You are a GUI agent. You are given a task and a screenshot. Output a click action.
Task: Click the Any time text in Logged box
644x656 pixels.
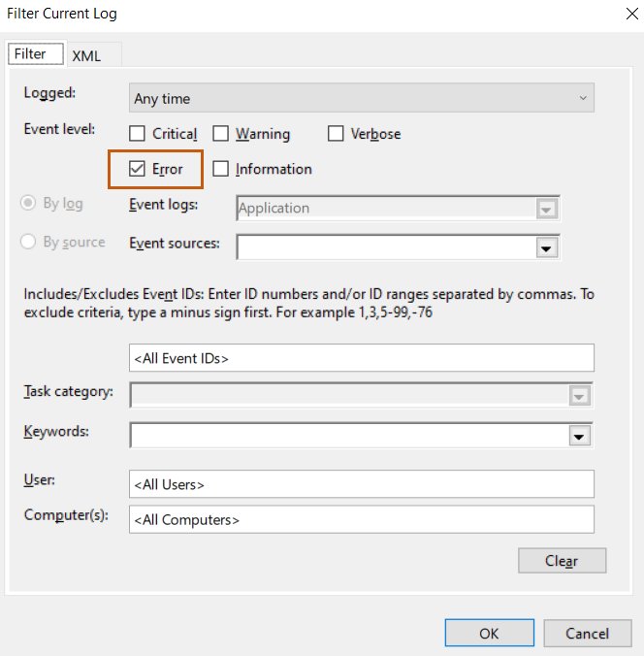tap(163, 99)
